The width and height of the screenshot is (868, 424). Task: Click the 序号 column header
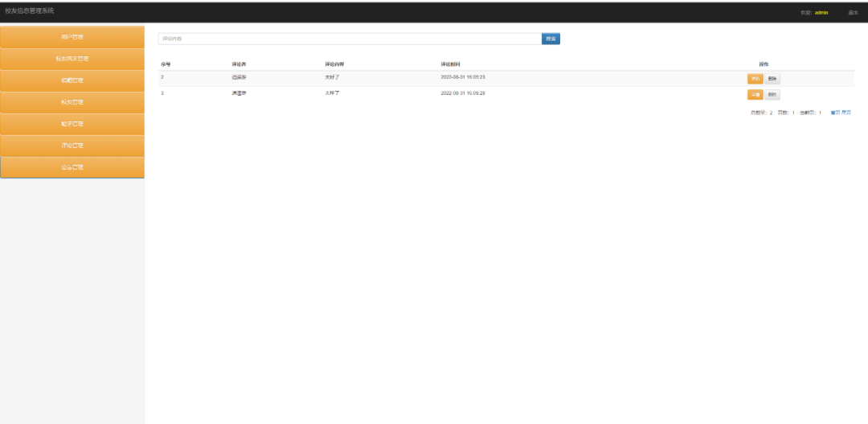(166, 65)
